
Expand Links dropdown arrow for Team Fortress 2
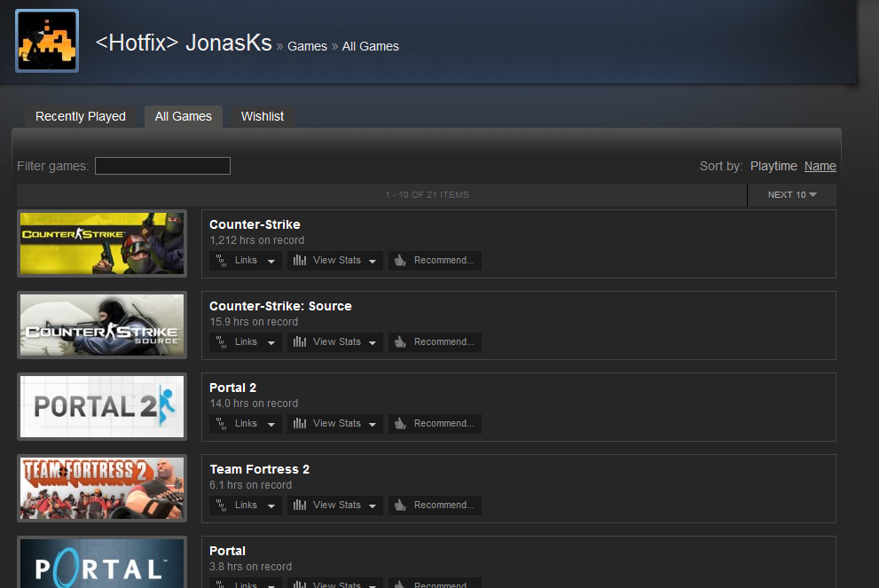pyautogui.click(x=271, y=506)
